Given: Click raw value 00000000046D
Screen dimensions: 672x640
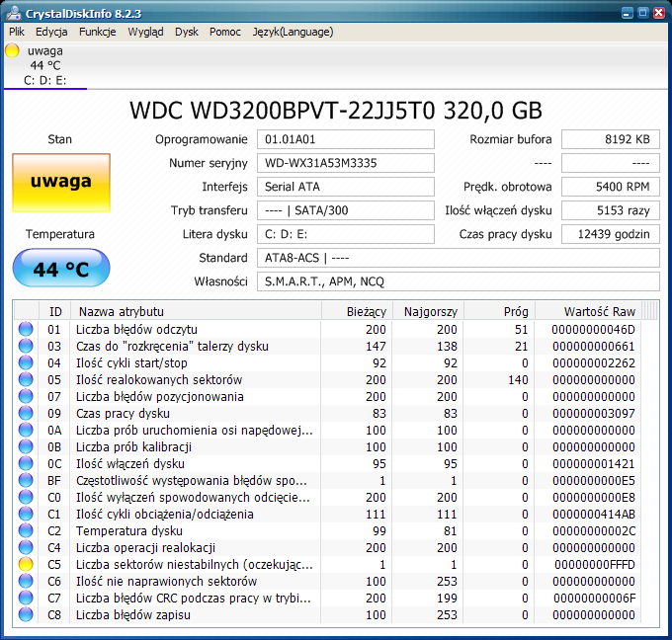Looking at the screenshot, I should point(594,330).
